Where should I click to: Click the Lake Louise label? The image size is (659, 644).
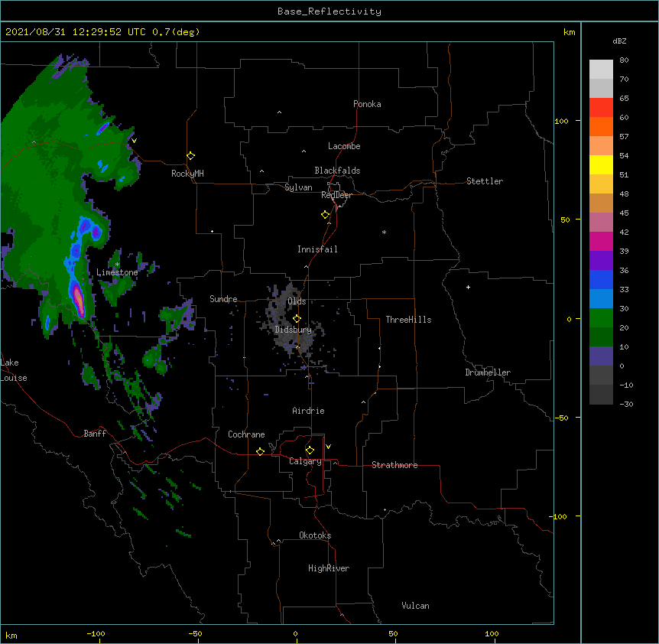[14, 370]
